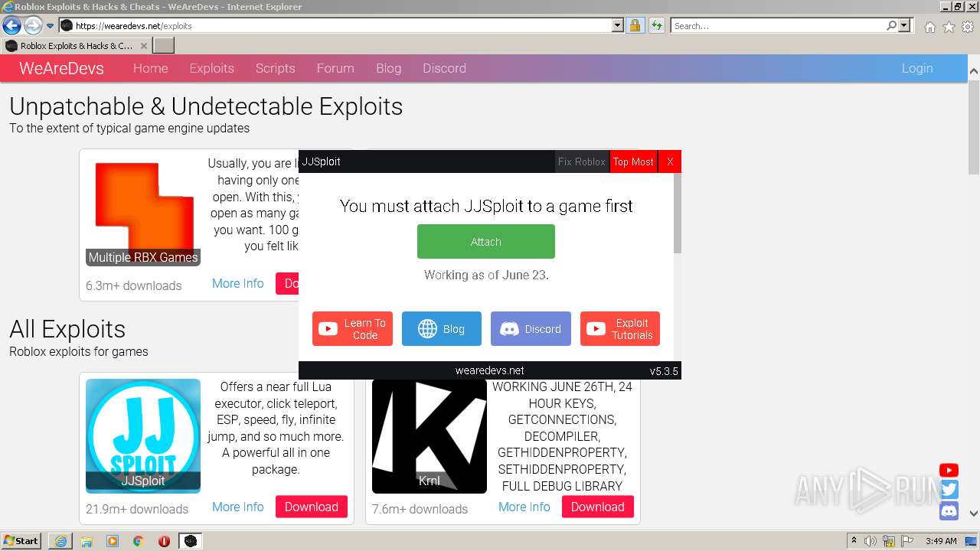Click the 3:49 AM system clock
Screen dimensions: 980x551
pos(941,541)
